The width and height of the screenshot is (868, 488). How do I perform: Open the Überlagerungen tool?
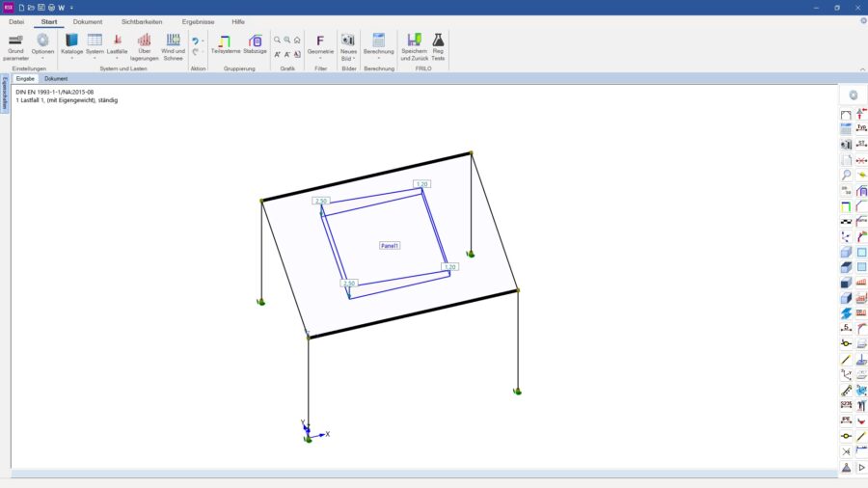(x=144, y=45)
